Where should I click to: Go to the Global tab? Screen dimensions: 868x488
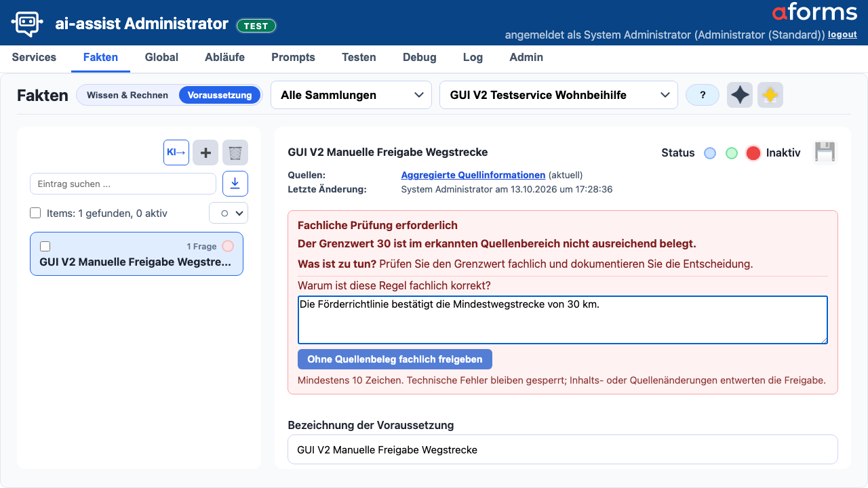click(161, 58)
